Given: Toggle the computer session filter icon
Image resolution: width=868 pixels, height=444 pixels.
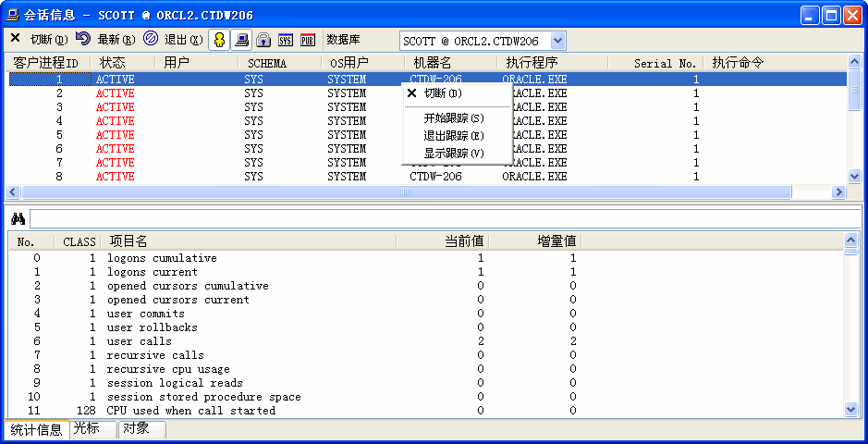Looking at the screenshot, I should [241, 40].
